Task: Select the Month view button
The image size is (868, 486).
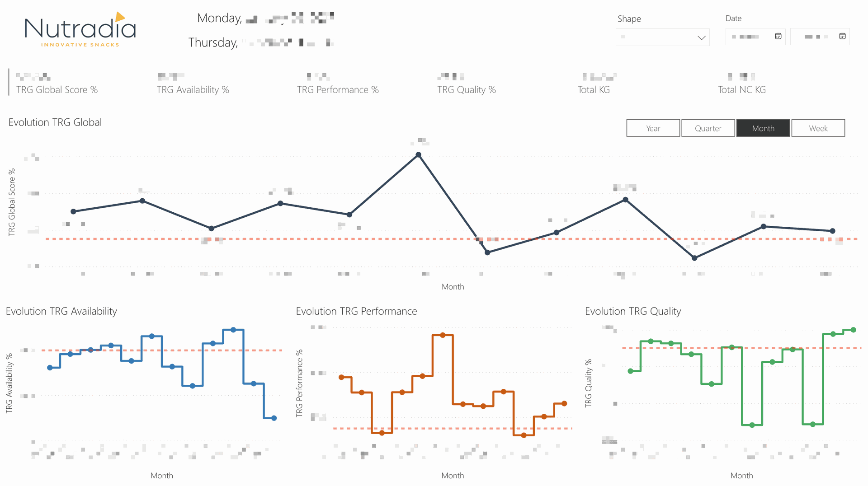Action: (763, 128)
